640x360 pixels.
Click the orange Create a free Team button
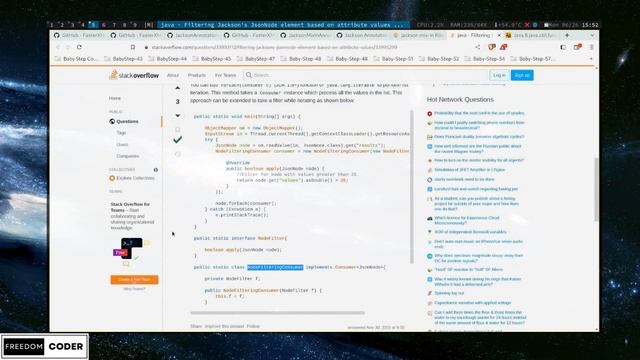(x=134, y=280)
